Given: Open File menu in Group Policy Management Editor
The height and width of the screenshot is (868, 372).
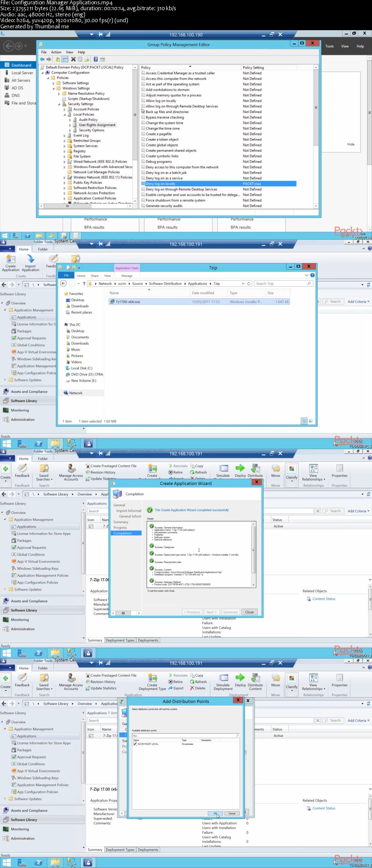Looking at the screenshot, I should [x=44, y=52].
